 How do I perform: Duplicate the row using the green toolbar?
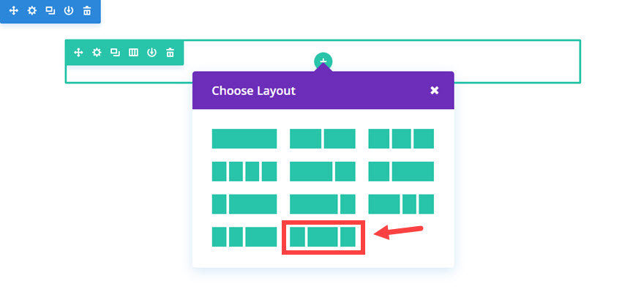tap(115, 53)
